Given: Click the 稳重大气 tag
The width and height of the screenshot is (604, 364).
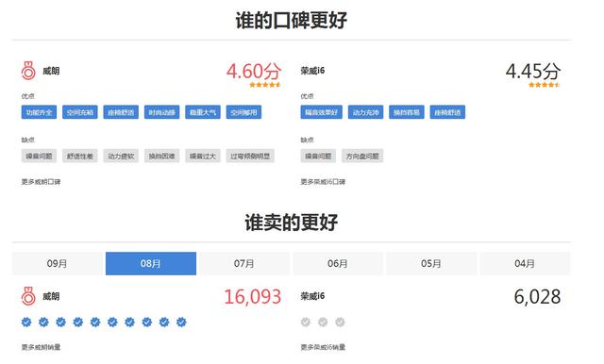Looking at the screenshot, I should [x=203, y=112].
